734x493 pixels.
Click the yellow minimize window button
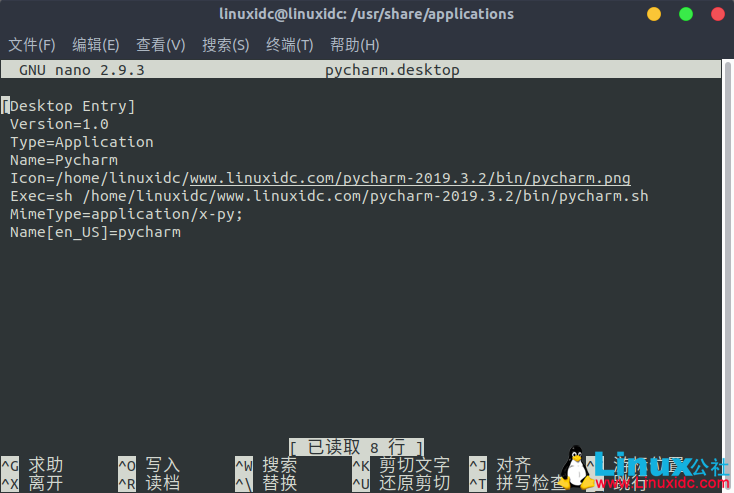coord(653,14)
